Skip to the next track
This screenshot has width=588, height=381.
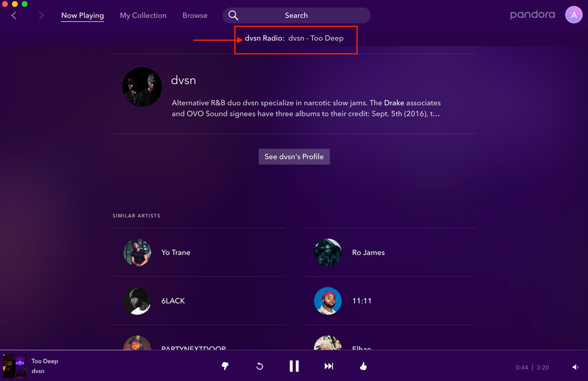328,366
